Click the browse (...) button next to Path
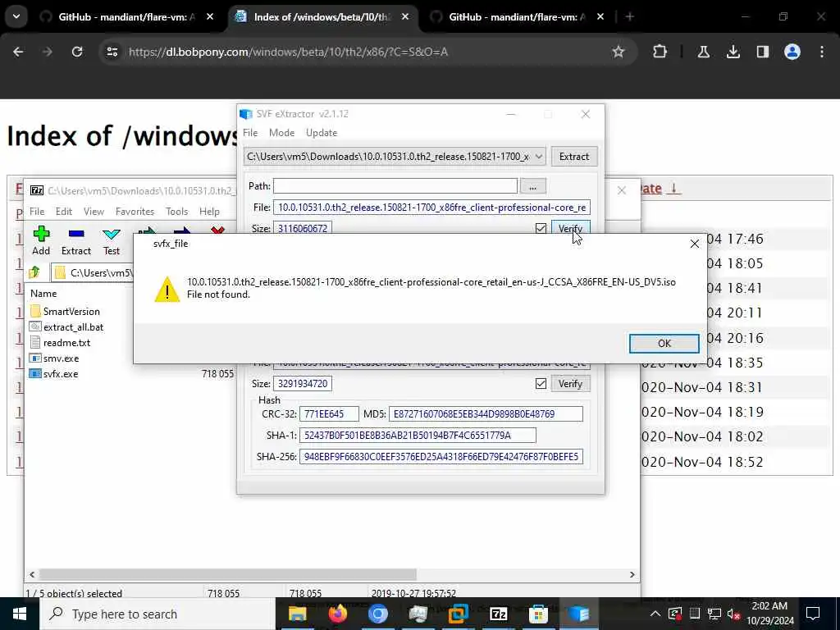This screenshot has height=630, width=840. (x=532, y=186)
